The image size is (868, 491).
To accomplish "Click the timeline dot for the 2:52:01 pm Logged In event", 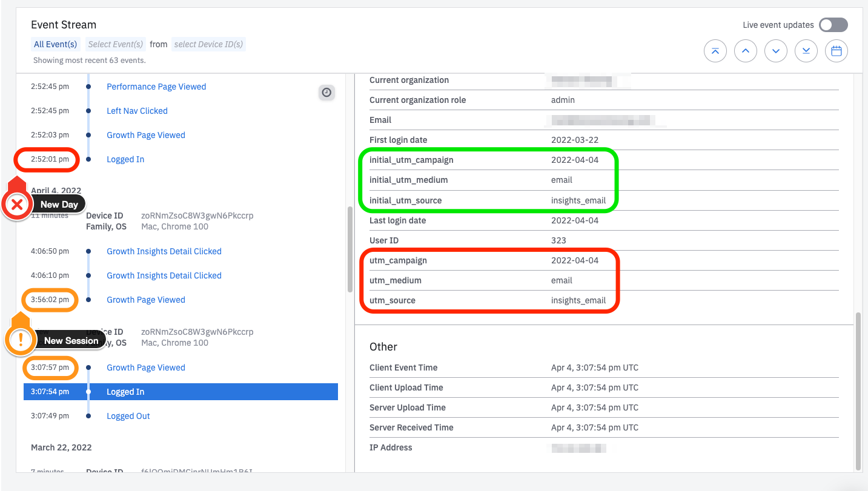I will pyautogui.click(x=88, y=159).
